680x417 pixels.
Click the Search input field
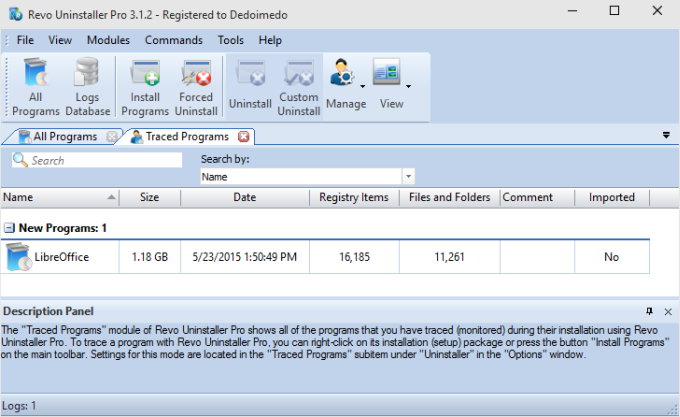[97, 160]
